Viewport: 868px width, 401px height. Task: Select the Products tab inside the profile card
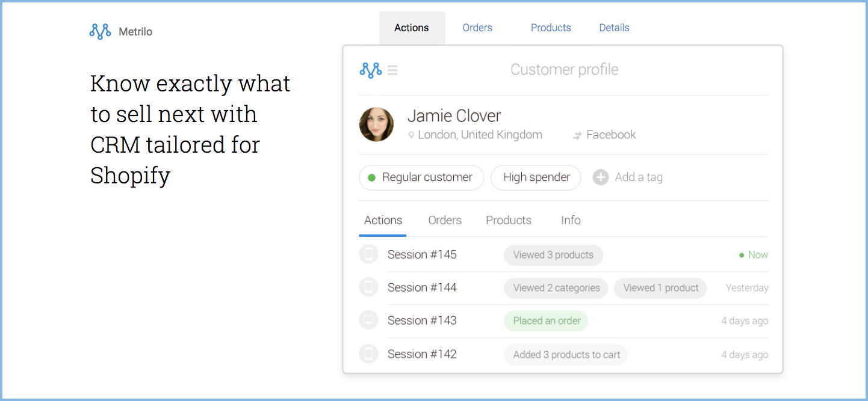509,220
